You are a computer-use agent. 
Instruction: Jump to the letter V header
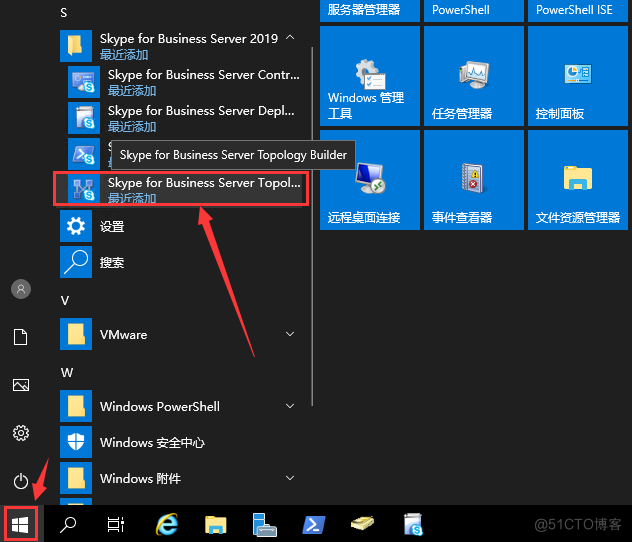click(64, 301)
